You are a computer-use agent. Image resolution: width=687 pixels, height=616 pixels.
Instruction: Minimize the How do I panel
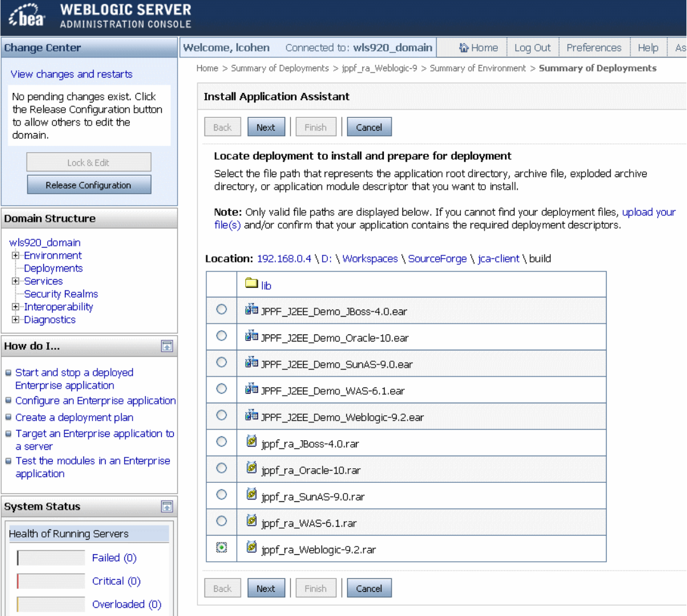[167, 346]
